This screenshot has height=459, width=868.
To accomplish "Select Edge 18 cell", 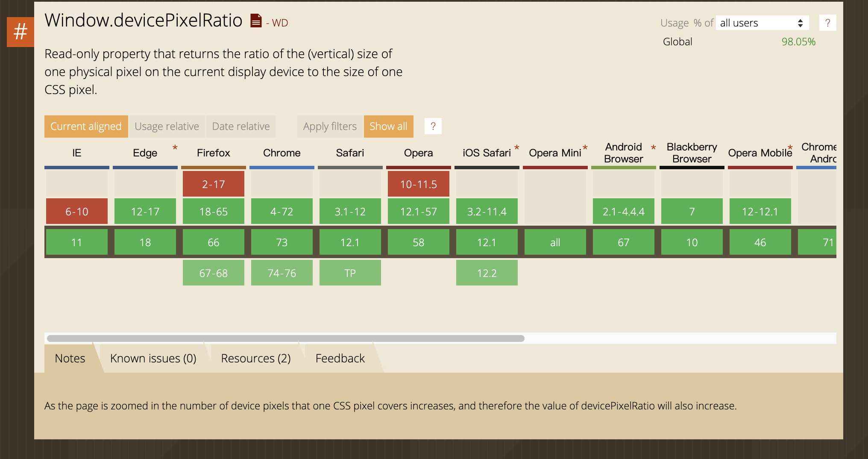I will pos(145,242).
